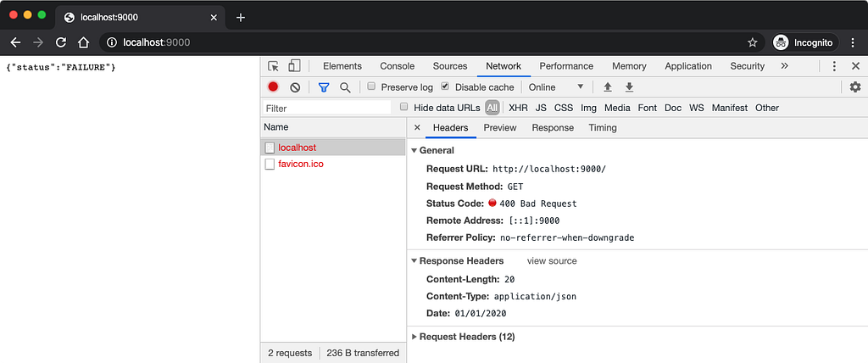Activate the DevTools inspect element picker
The height and width of the screenshot is (363, 868).
[273, 66]
